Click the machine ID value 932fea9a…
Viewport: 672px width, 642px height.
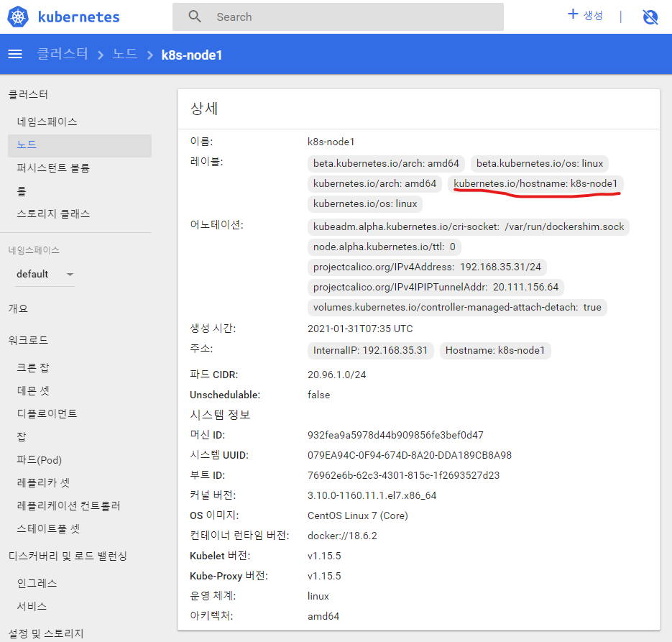[395, 435]
